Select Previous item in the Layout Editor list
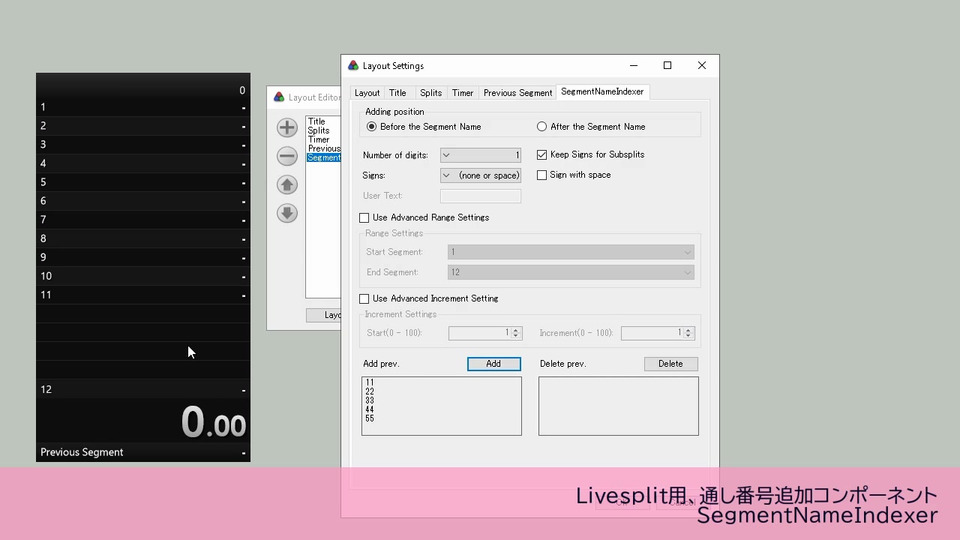 coord(324,148)
